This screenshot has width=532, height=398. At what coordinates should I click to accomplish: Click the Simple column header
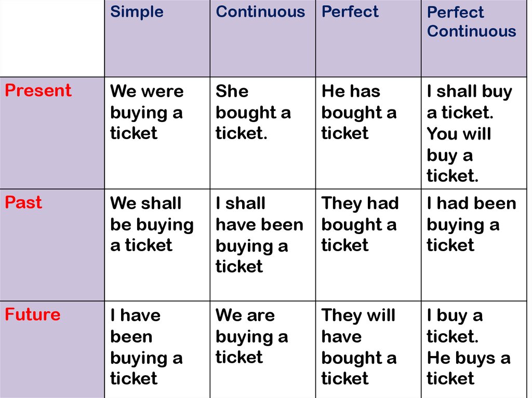157,38
